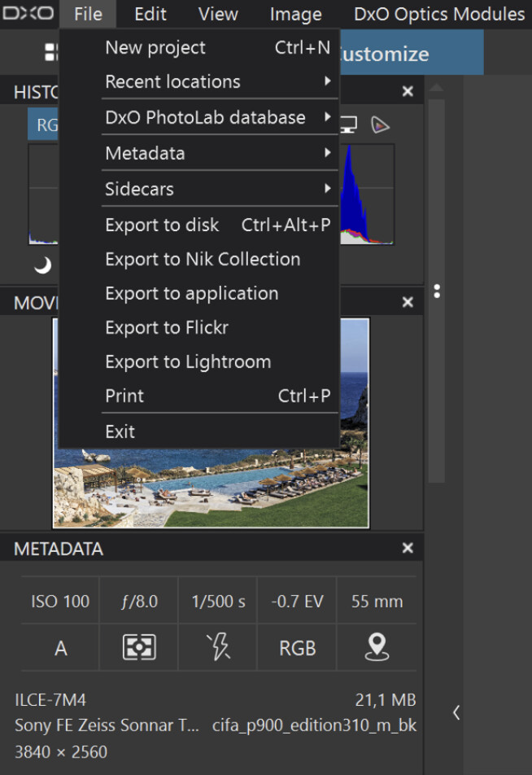This screenshot has height=775, width=532.
Task: Open the Edit menu
Action: 150,14
